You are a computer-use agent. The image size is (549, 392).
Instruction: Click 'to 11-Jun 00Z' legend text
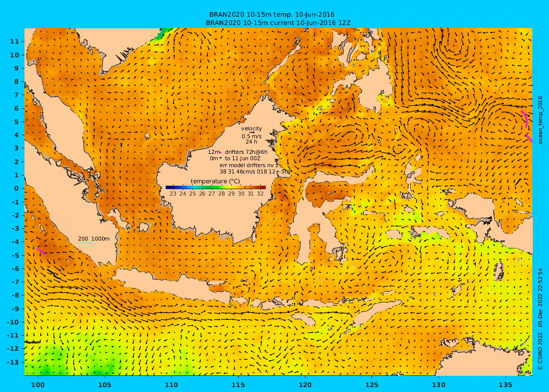243,159
